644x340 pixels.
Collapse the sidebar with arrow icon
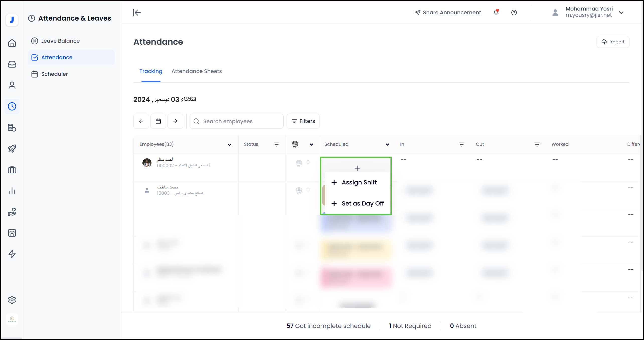click(137, 13)
